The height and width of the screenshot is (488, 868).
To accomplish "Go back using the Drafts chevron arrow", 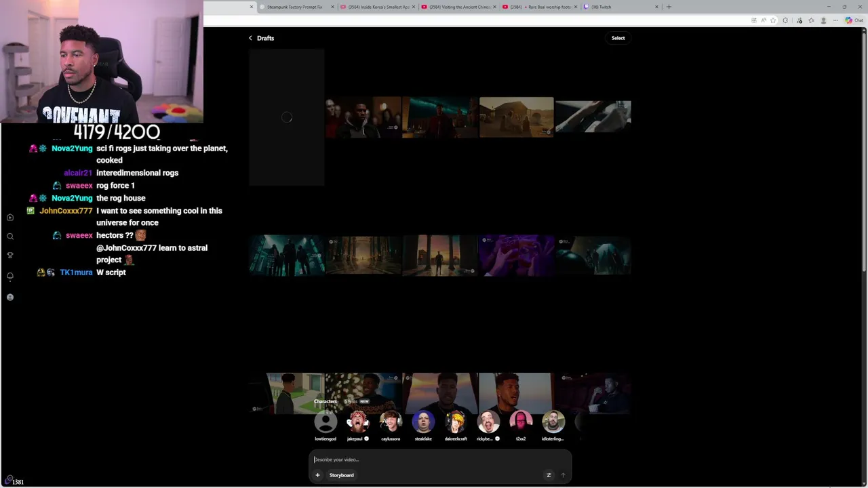I will (250, 38).
